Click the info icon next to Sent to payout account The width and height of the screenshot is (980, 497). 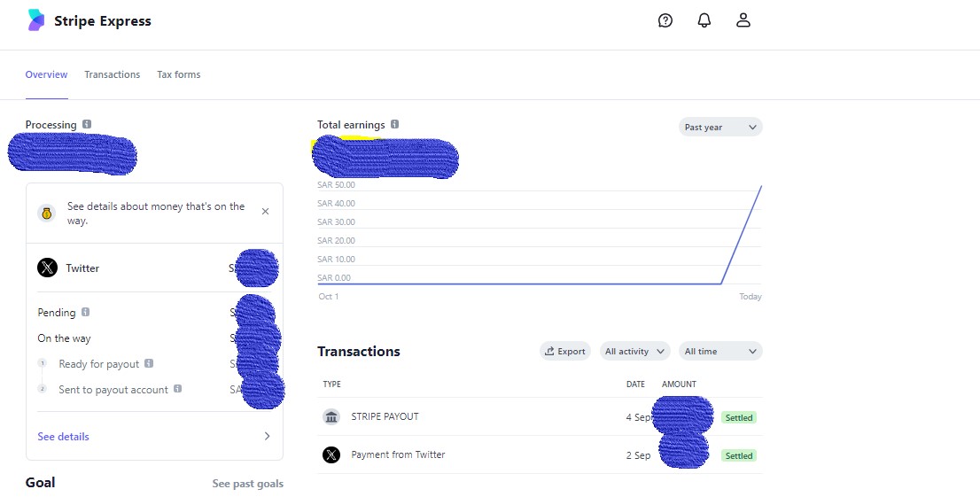tap(177, 389)
